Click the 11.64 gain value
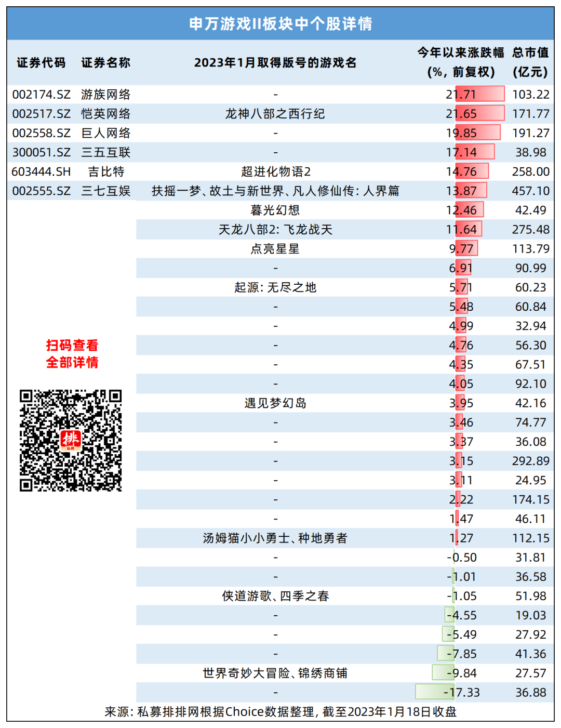 [461, 229]
